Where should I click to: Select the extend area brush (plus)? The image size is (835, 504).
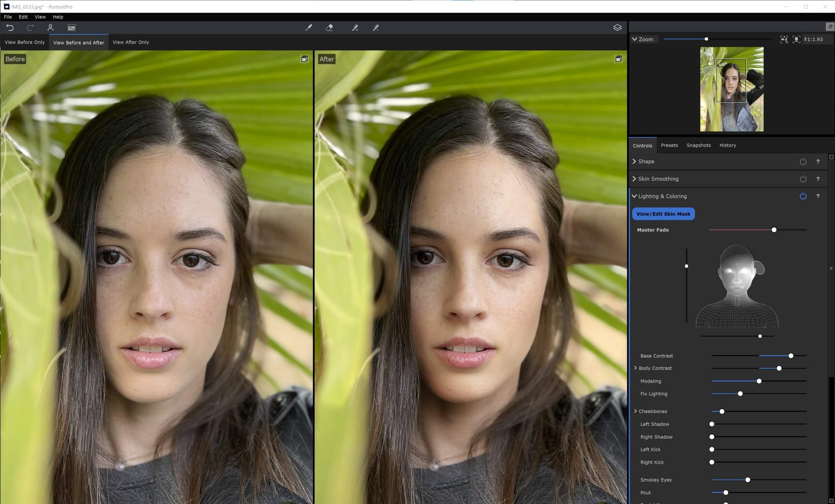coord(355,28)
